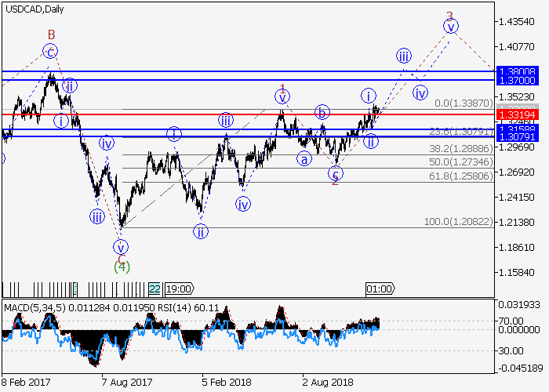549x392 pixels.
Task: Click the red wave B label
Action: tap(50, 34)
